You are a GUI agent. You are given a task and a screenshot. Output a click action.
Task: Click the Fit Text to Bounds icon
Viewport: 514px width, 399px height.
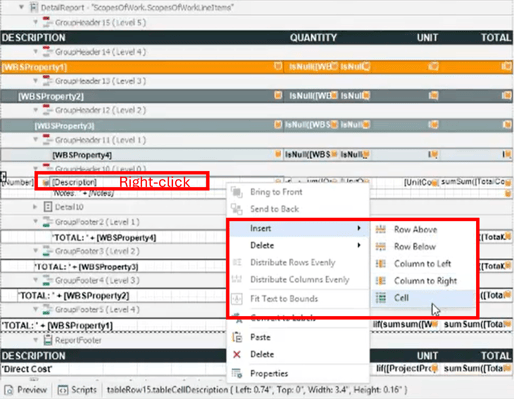pyautogui.click(x=237, y=299)
